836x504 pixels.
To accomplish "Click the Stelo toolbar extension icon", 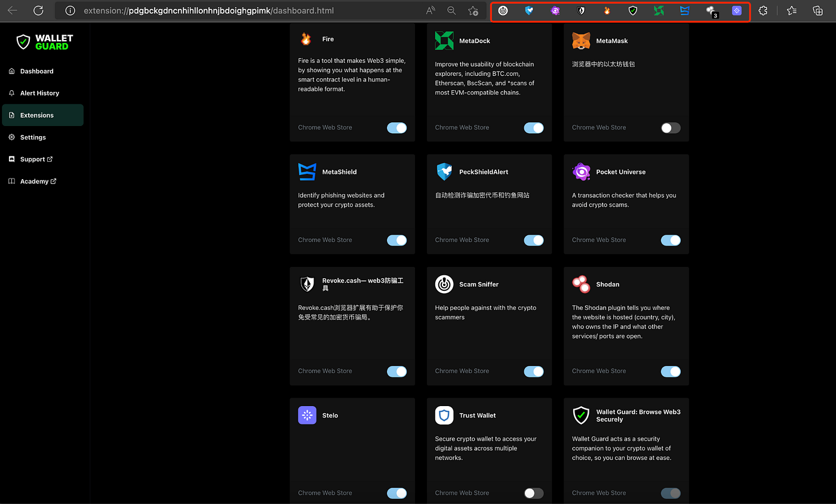I will point(736,11).
